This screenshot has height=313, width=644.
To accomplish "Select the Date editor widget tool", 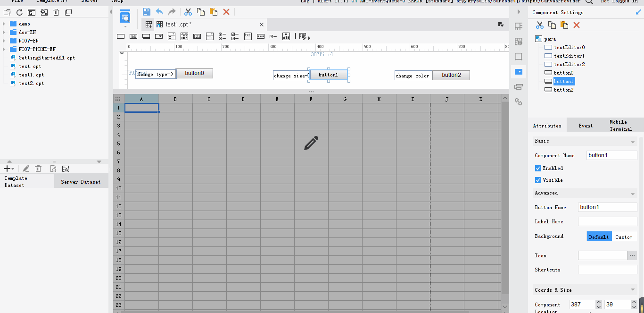I will click(184, 36).
